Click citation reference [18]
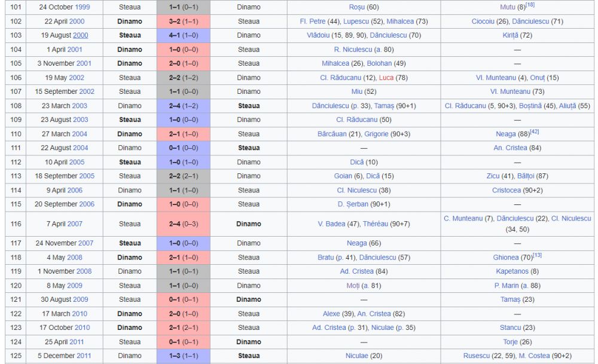 coord(530,5)
